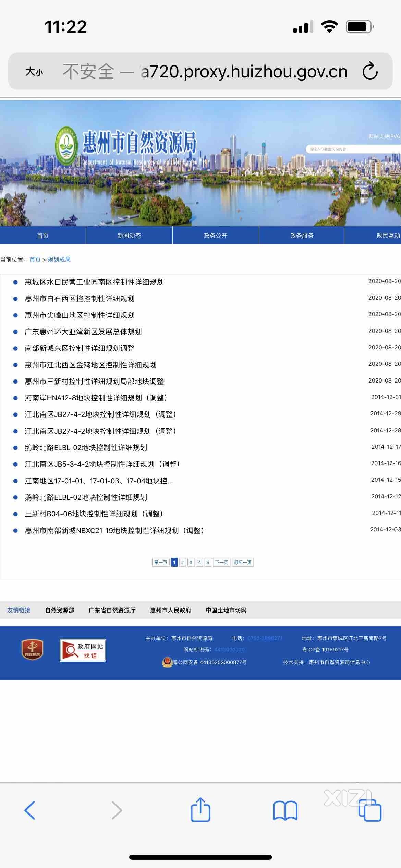Go to page 4 in pagination
Screen dimensions: 401x868
pos(199,562)
